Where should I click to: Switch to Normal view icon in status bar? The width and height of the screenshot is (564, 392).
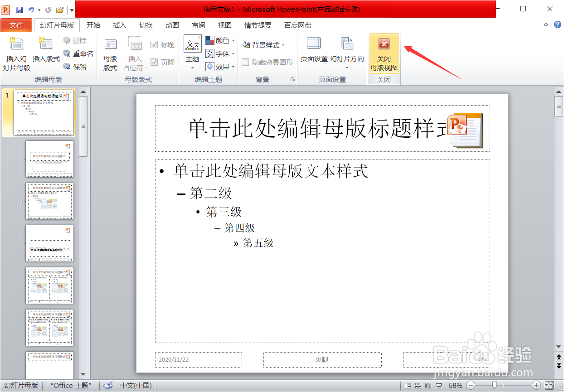coord(408,386)
